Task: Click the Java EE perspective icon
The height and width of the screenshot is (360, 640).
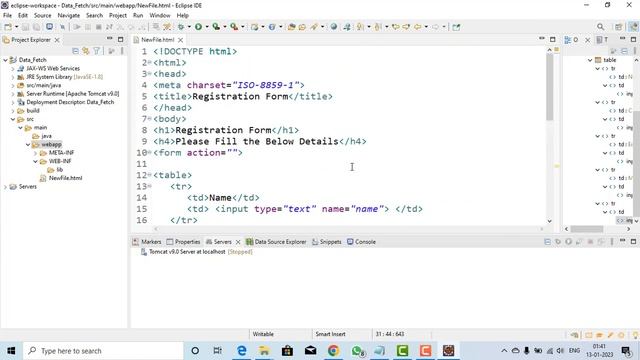Action: (x=633, y=27)
